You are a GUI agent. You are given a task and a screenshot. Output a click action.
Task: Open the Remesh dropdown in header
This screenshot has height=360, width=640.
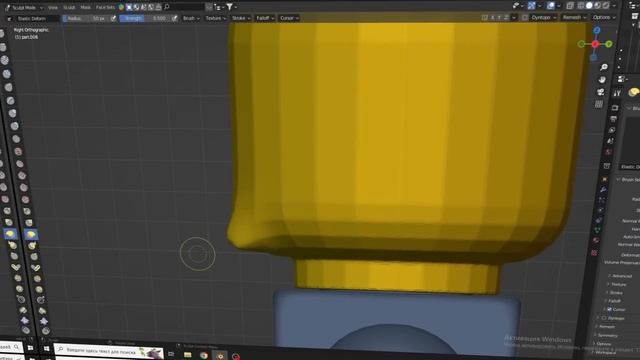click(574, 17)
